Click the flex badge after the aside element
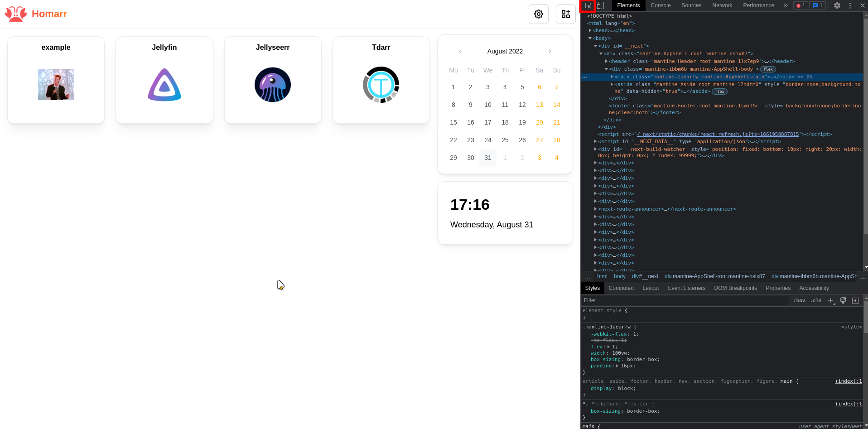Image resolution: width=868 pixels, height=429 pixels. click(x=719, y=92)
